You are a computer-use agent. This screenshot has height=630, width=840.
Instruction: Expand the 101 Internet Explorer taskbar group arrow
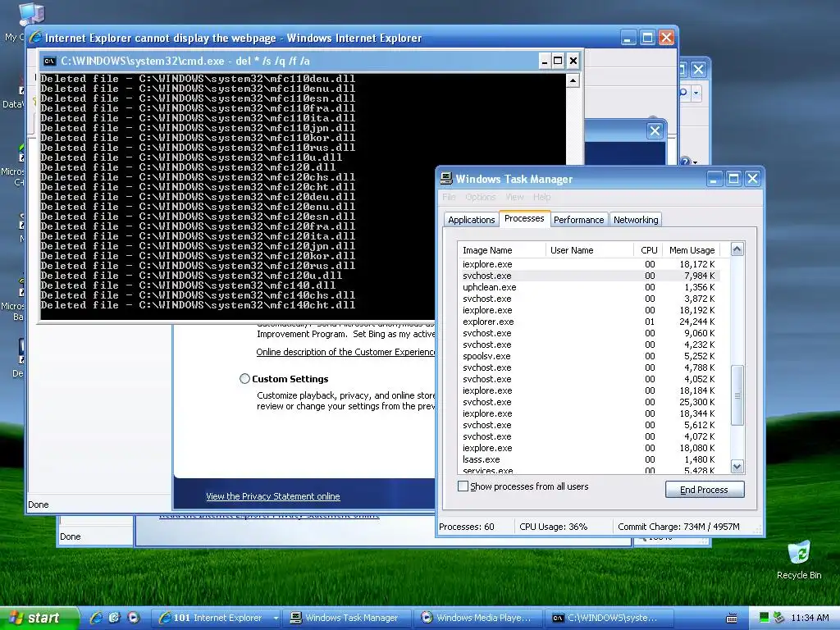[276, 619]
